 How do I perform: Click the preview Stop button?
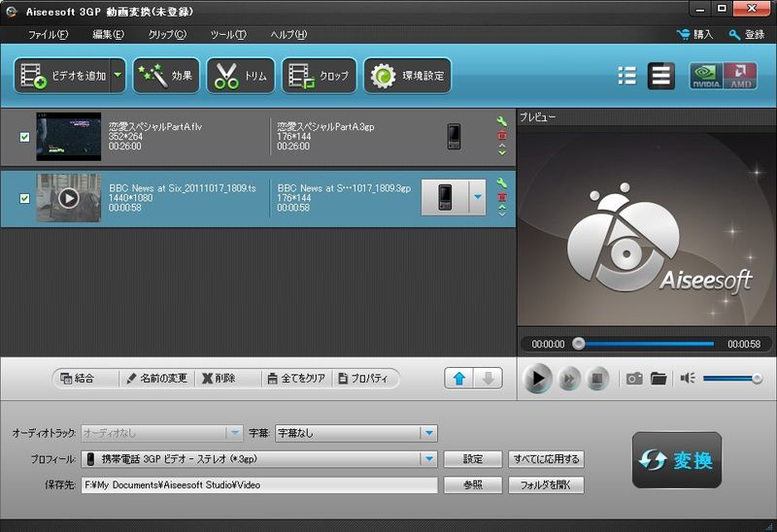pos(597,379)
